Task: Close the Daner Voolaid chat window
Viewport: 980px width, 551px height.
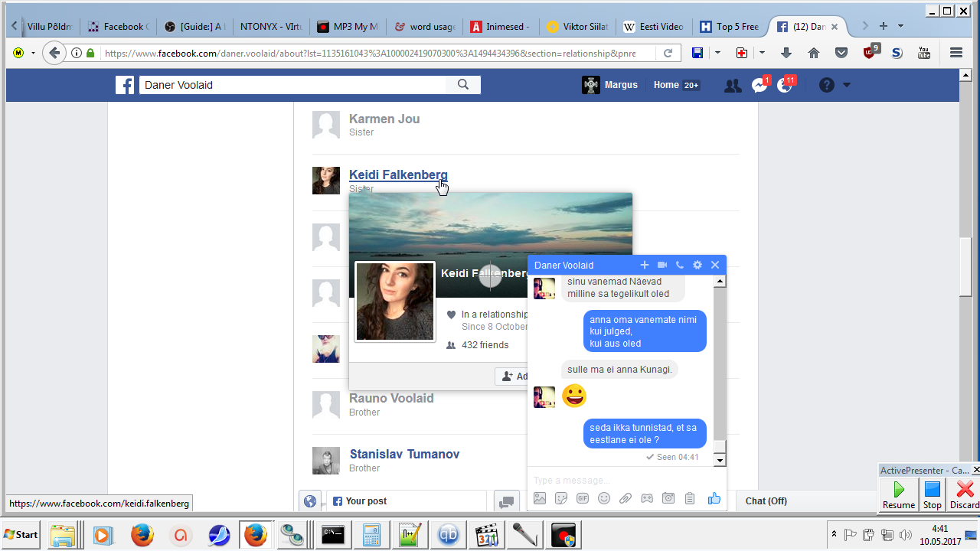Action: coord(715,265)
